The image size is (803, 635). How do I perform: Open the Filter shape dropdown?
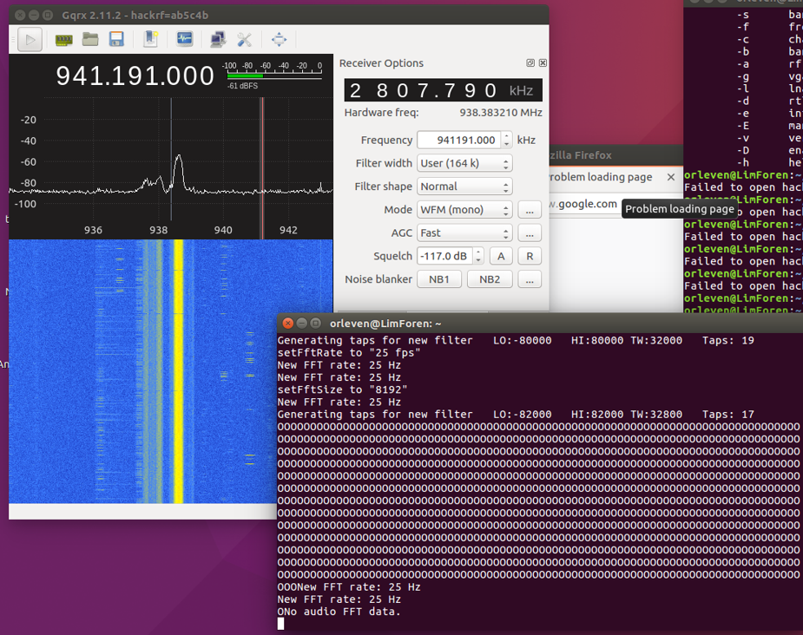[x=463, y=186]
